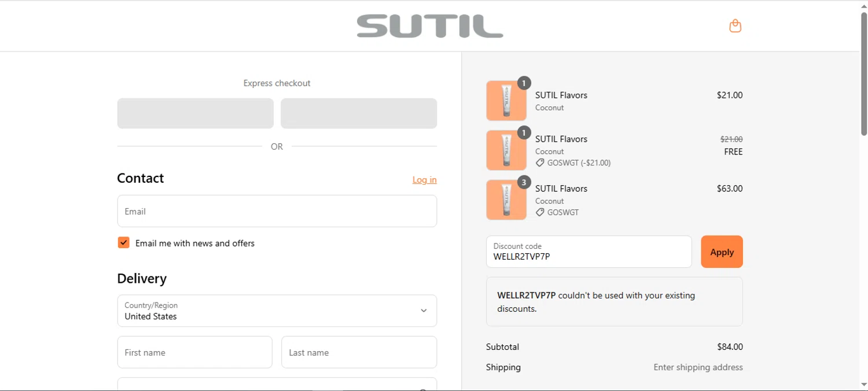
Task: Focus the Email input field
Action: [277, 211]
